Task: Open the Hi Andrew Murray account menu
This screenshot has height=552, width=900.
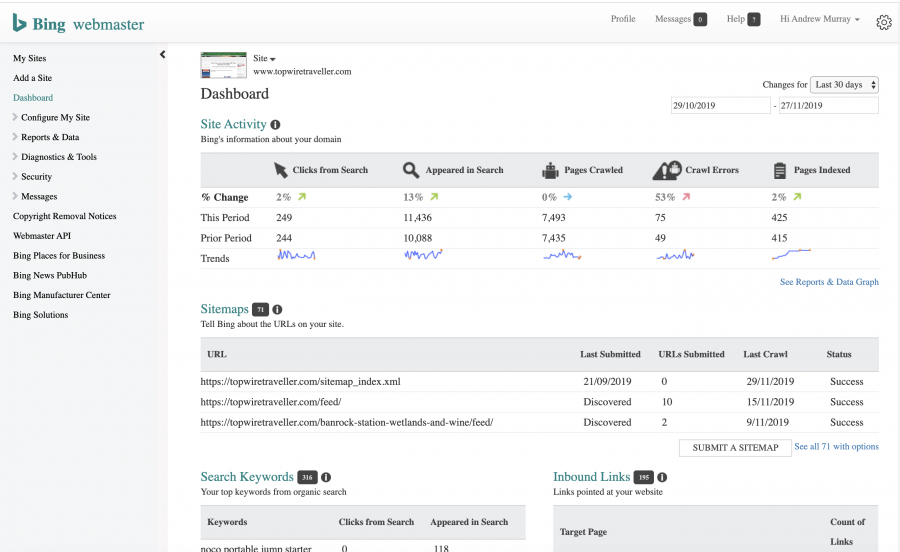Action: (x=820, y=20)
